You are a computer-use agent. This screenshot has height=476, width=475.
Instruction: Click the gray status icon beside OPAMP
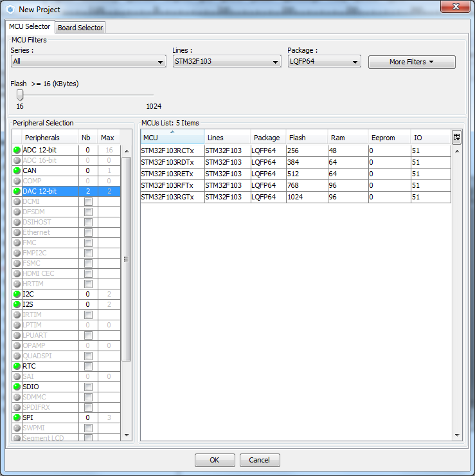17,345
